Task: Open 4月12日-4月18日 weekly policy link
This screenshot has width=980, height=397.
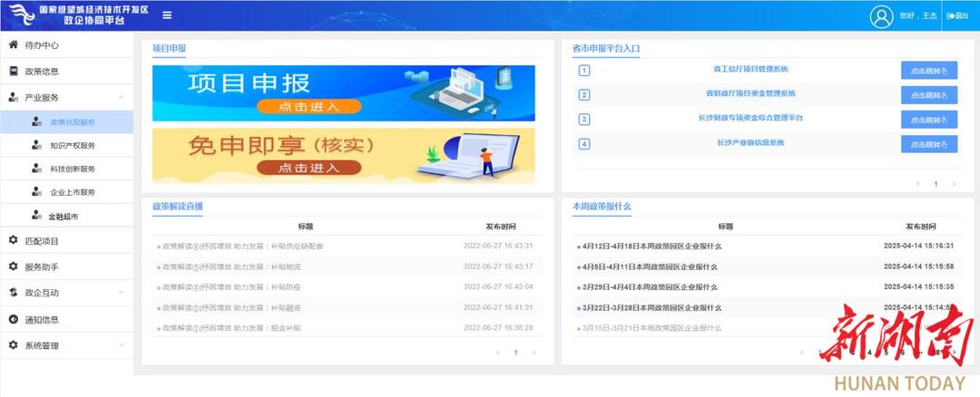Action: [x=652, y=246]
